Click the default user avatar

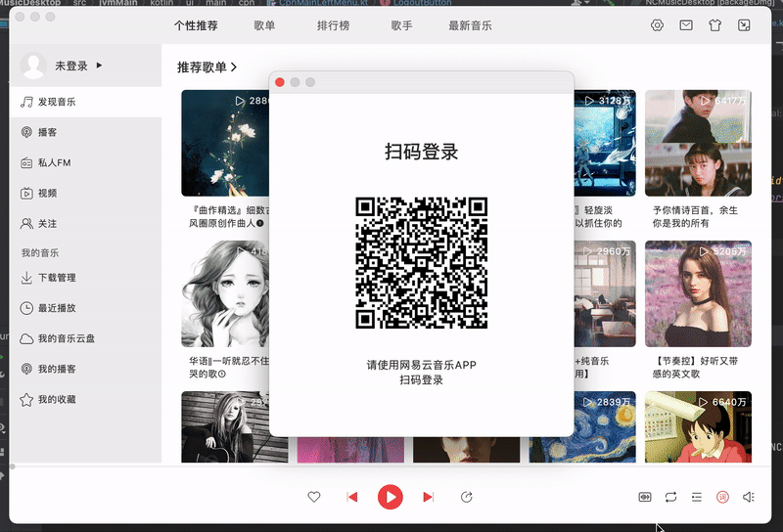(x=33, y=66)
